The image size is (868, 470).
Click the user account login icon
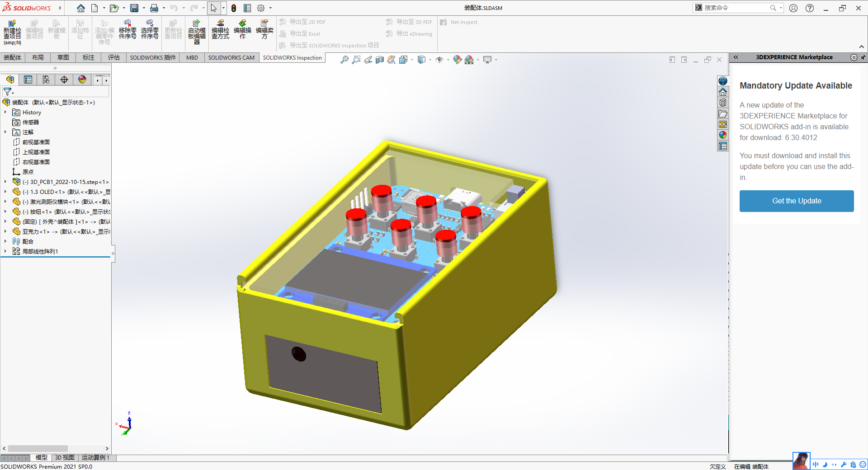tap(793, 8)
